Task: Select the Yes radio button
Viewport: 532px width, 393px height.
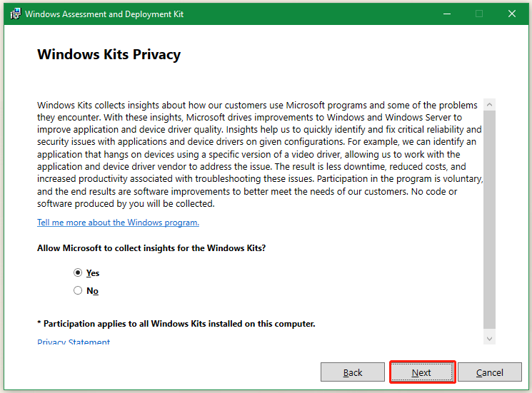Action: 78,272
